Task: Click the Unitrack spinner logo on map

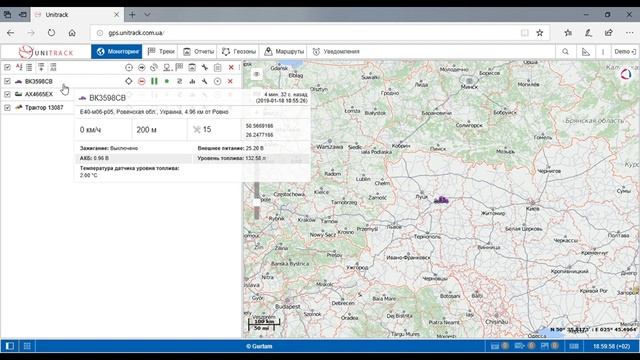Action: click(x=626, y=74)
